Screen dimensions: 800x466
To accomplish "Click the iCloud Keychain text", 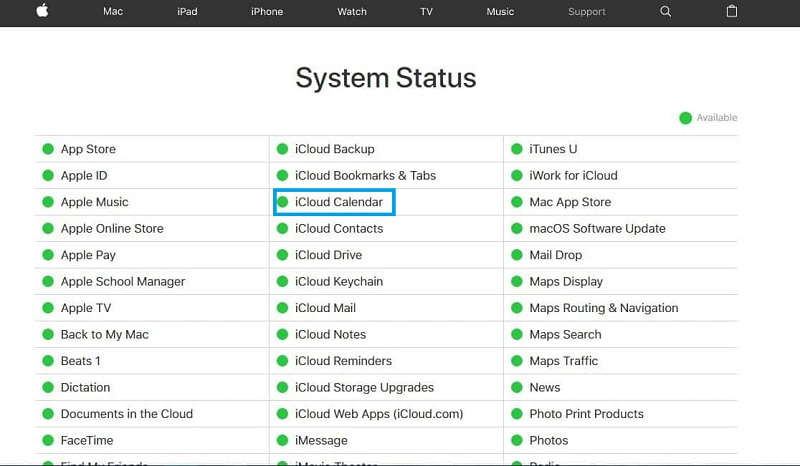I will pyautogui.click(x=339, y=282).
